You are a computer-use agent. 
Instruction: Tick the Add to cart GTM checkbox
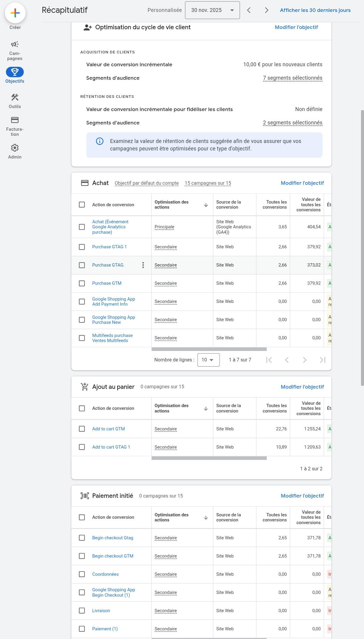pyautogui.click(x=82, y=429)
